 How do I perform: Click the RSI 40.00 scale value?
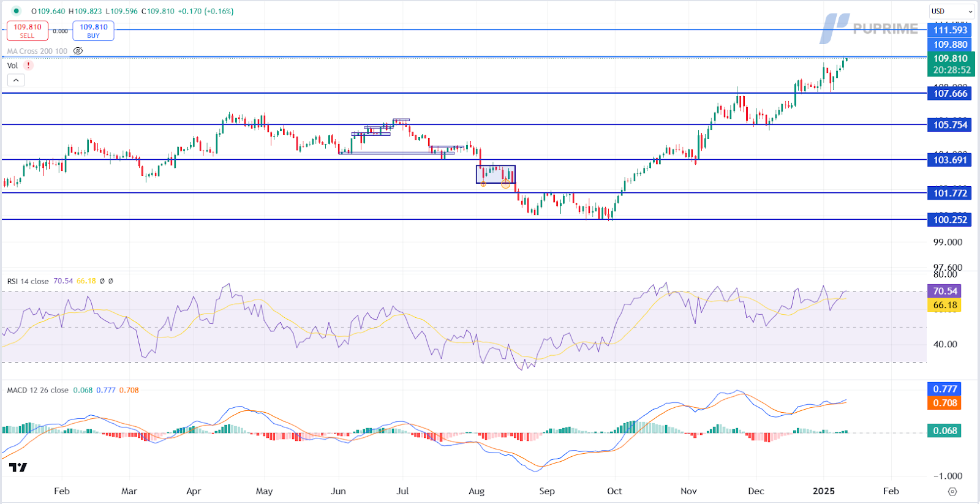pyautogui.click(x=945, y=344)
